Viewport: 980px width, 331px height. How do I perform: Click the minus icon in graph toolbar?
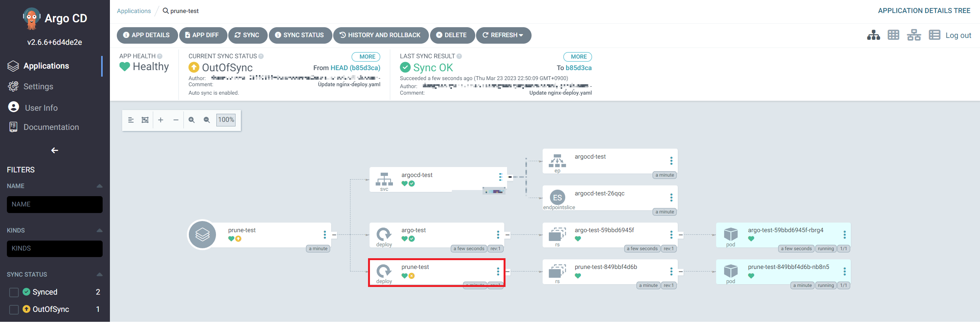coord(176,120)
